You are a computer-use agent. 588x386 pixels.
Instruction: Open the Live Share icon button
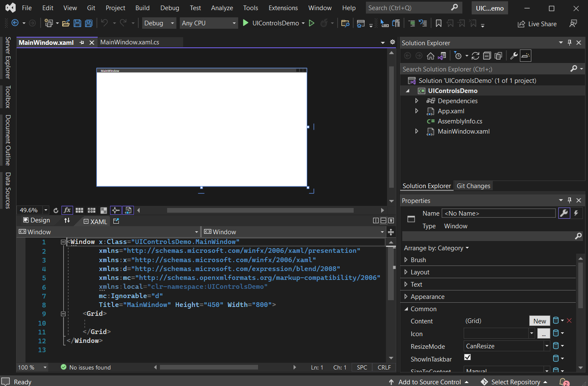point(537,24)
